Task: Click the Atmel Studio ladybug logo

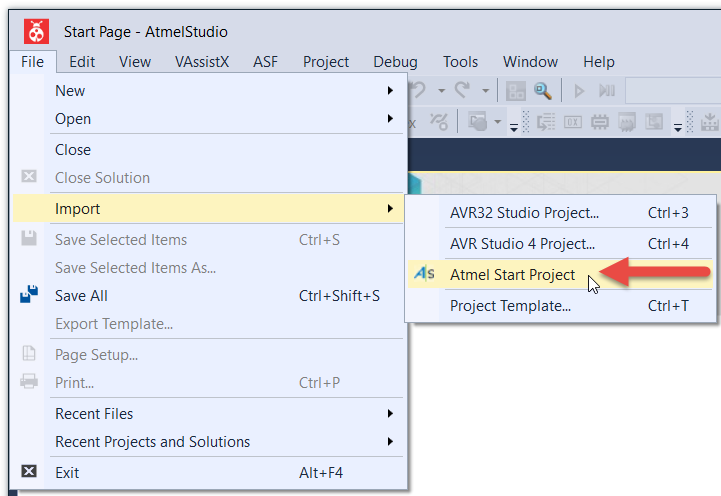Action: [37, 32]
